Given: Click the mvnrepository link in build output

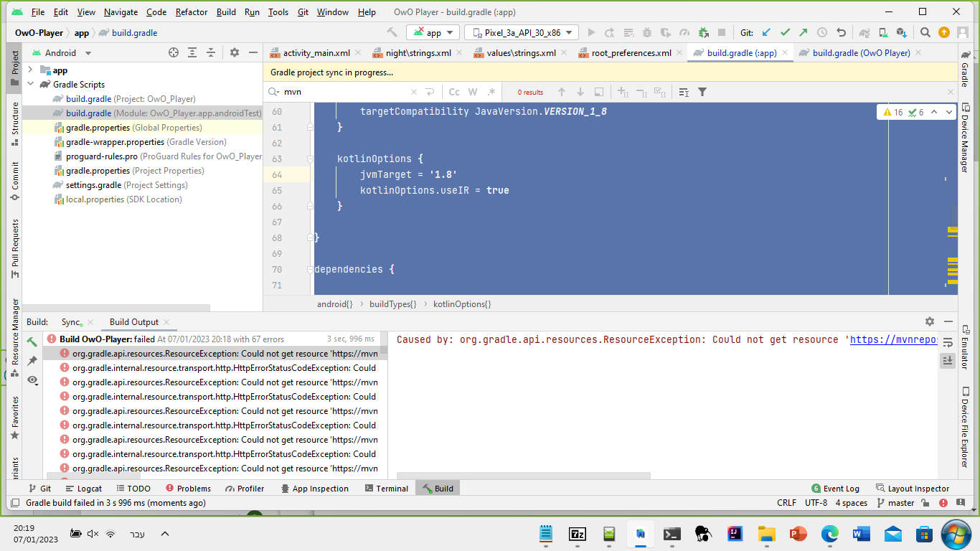Looking at the screenshot, I should coord(894,339).
